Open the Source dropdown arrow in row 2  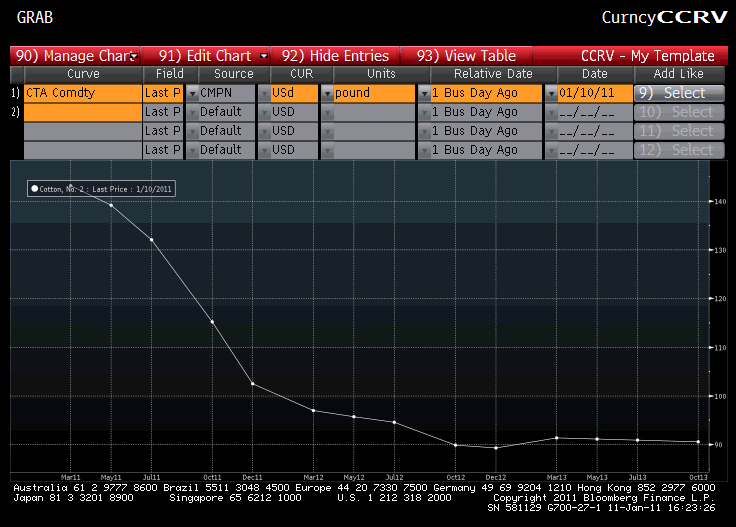[x=192, y=113]
